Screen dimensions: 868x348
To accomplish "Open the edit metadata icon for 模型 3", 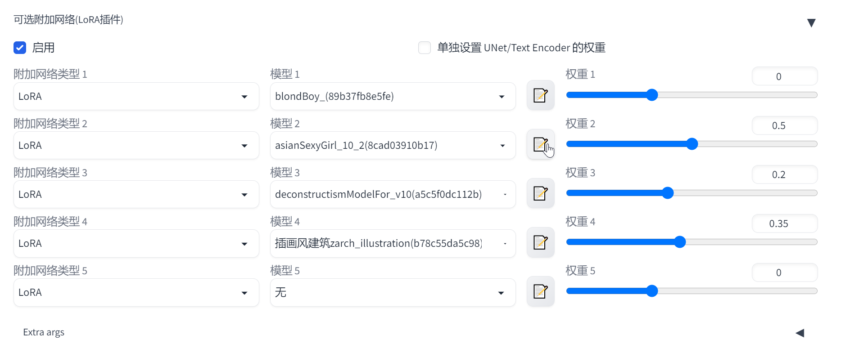I will (x=540, y=193).
